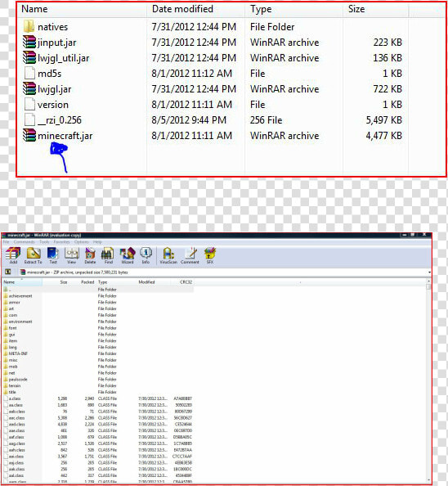Open the Favorites menu in WinRAR
Screen dimensions: 448x486
61,241
